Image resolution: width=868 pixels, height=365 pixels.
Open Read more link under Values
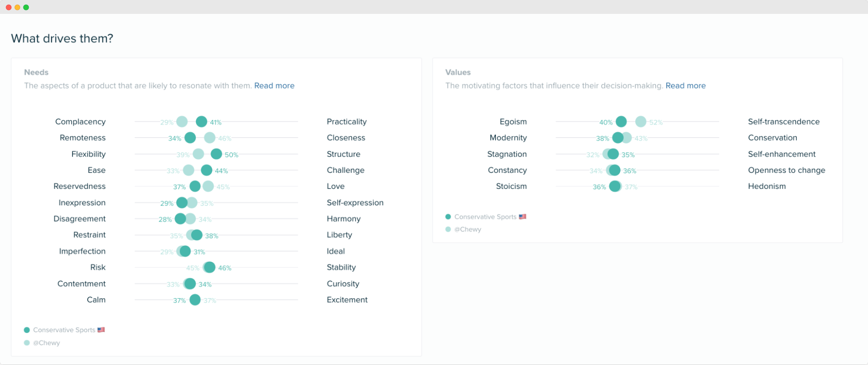click(x=686, y=85)
